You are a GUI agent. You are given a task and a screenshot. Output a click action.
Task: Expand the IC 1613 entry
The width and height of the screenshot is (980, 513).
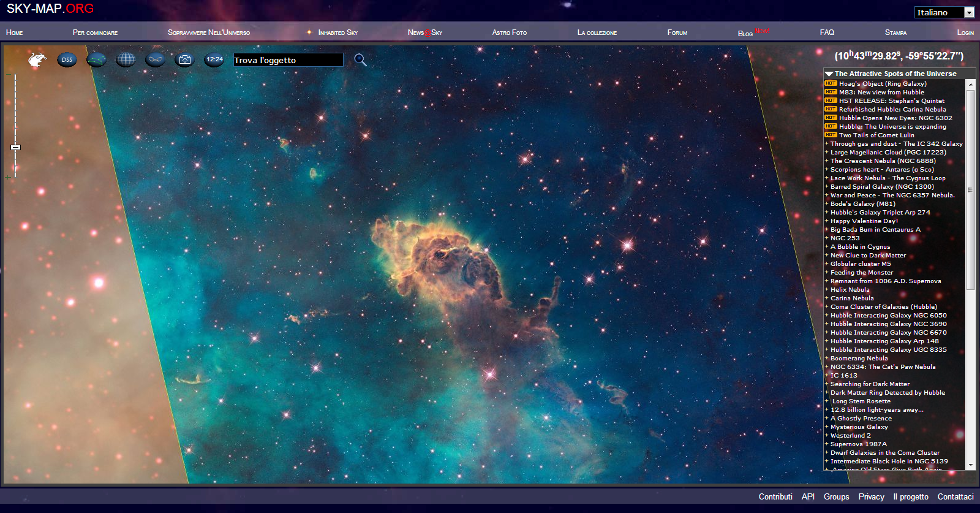826,375
